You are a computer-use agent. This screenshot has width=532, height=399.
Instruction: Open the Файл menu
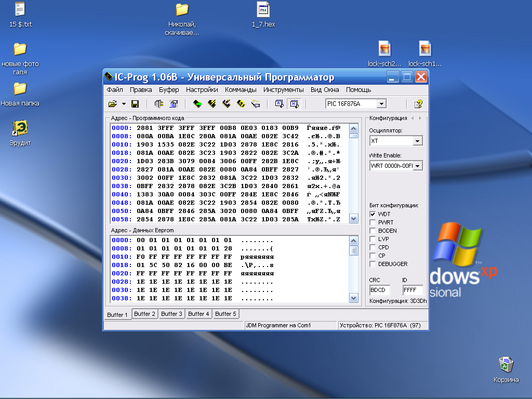115,89
